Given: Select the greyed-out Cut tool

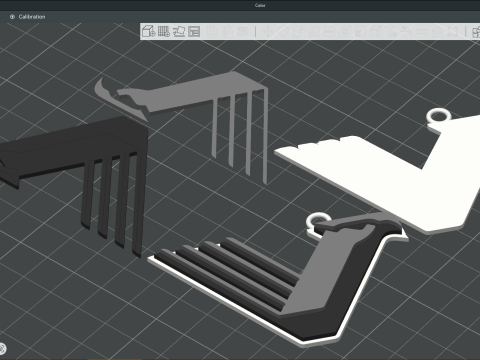Looking at the screenshot, I should click(x=329, y=32).
